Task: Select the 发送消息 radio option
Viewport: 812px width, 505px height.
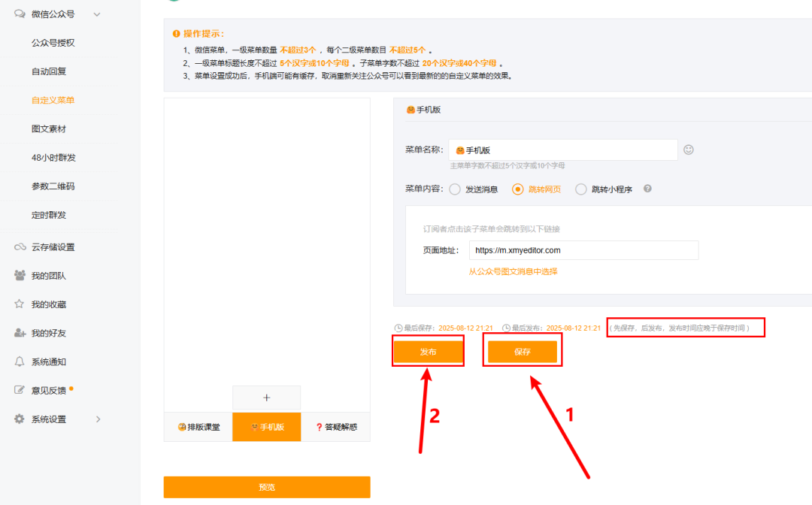Action: point(455,189)
